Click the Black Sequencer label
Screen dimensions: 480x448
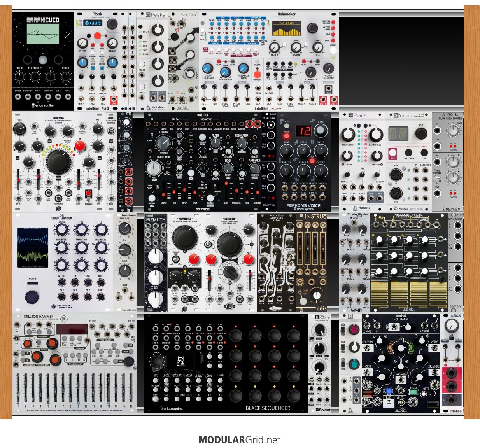268,408
